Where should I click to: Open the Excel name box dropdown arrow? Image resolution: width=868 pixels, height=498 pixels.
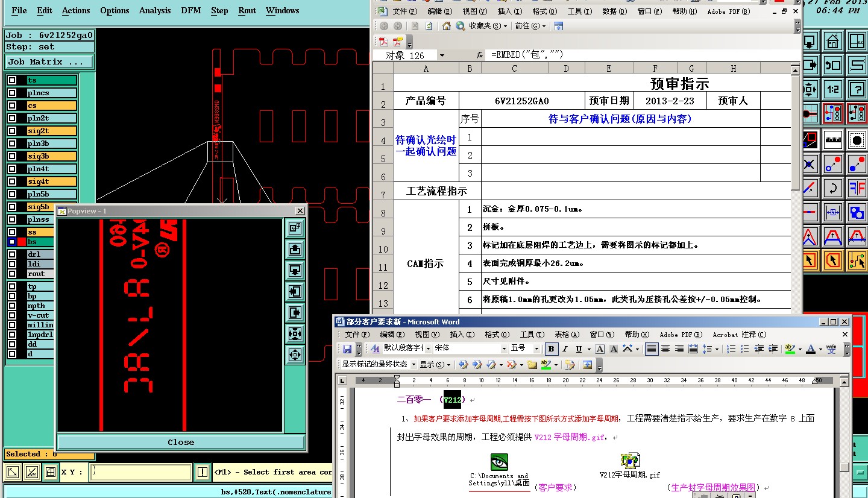(x=442, y=55)
